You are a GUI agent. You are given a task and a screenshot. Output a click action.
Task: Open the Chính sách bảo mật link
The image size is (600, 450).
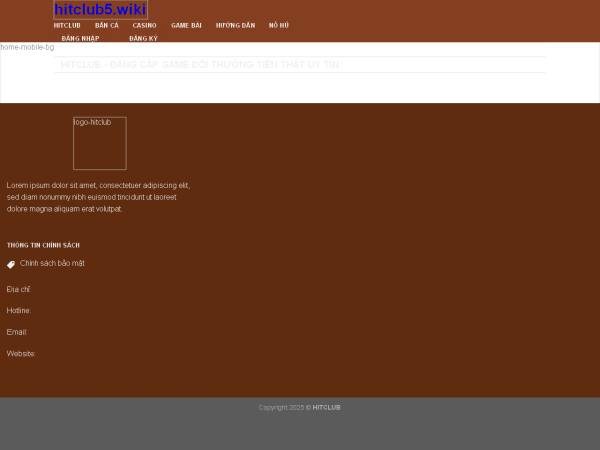pyautogui.click(x=52, y=263)
